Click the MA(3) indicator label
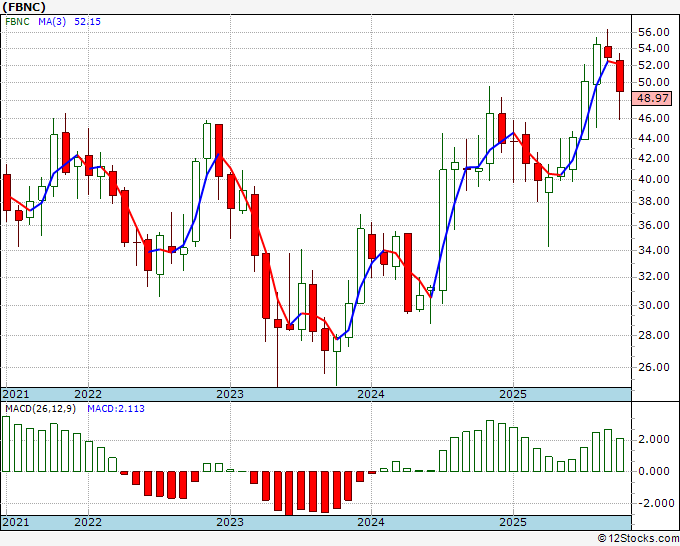 (52, 21)
